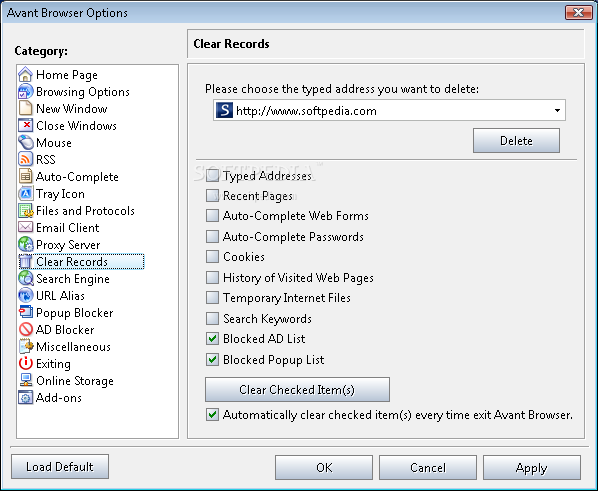Click the Clear Checked Item(s) button
Screen dimensions: 598x491
click(x=297, y=390)
